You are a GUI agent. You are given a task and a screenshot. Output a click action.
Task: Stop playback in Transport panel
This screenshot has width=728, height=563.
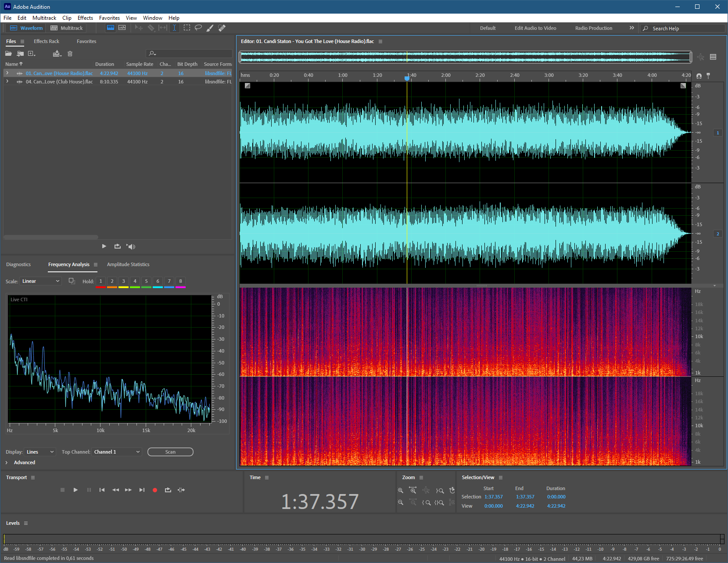click(x=62, y=490)
